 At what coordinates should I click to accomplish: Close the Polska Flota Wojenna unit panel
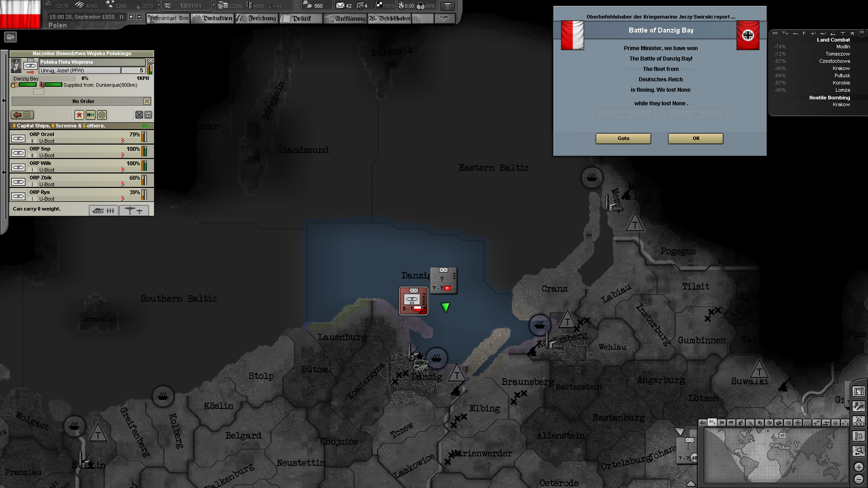coord(151,61)
